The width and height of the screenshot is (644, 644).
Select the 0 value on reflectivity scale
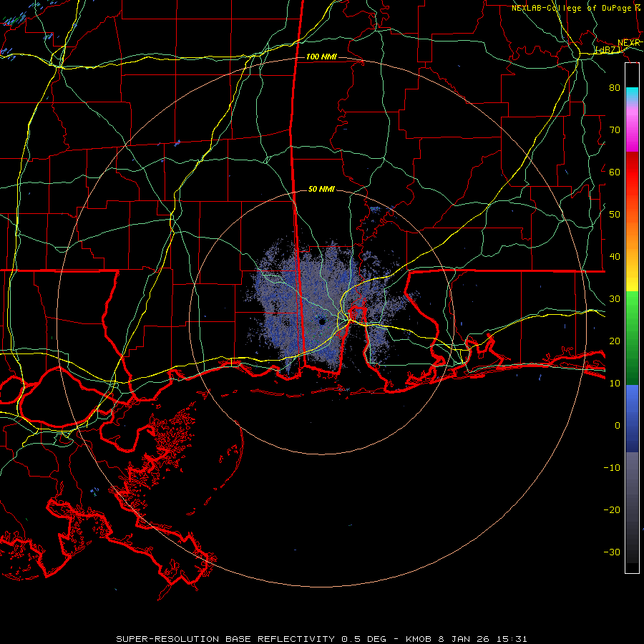(618, 426)
